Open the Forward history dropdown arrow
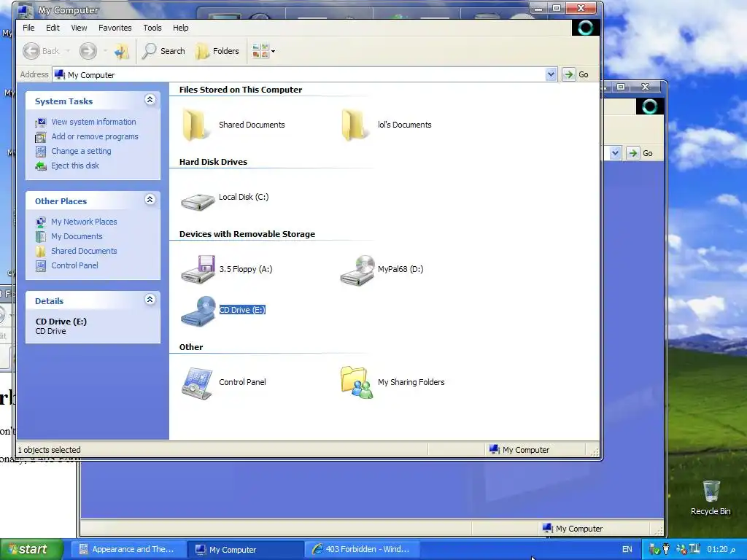747x560 pixels. 105,51
